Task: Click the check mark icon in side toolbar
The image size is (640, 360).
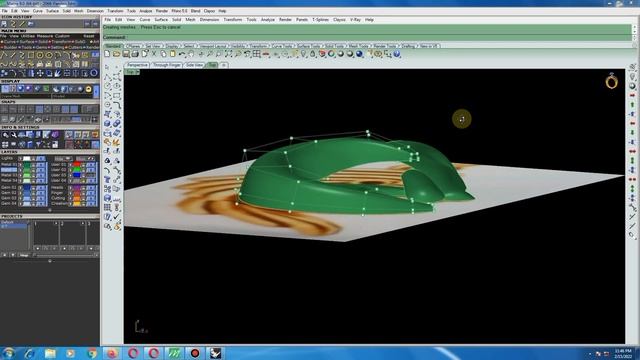Action: click(x=117, y=217)
